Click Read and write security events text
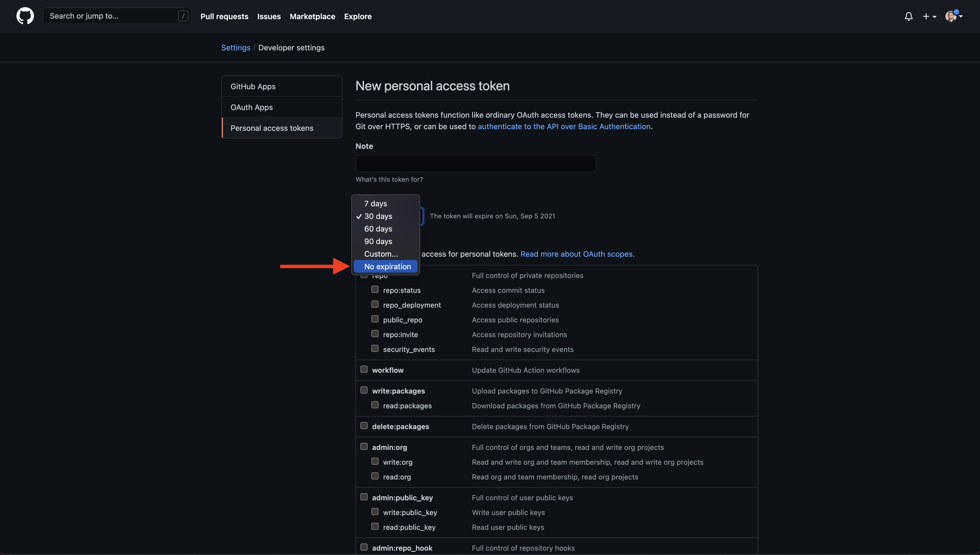Image resolution: width=980 pixels, height=555 pixels. [523, 349]
